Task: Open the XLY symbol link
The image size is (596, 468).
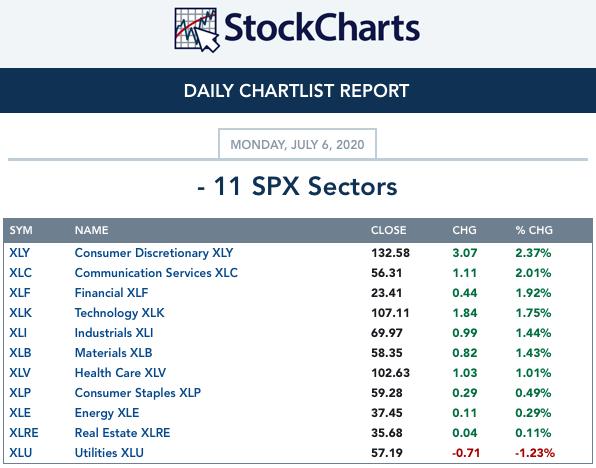Action: tap(19, 253)
